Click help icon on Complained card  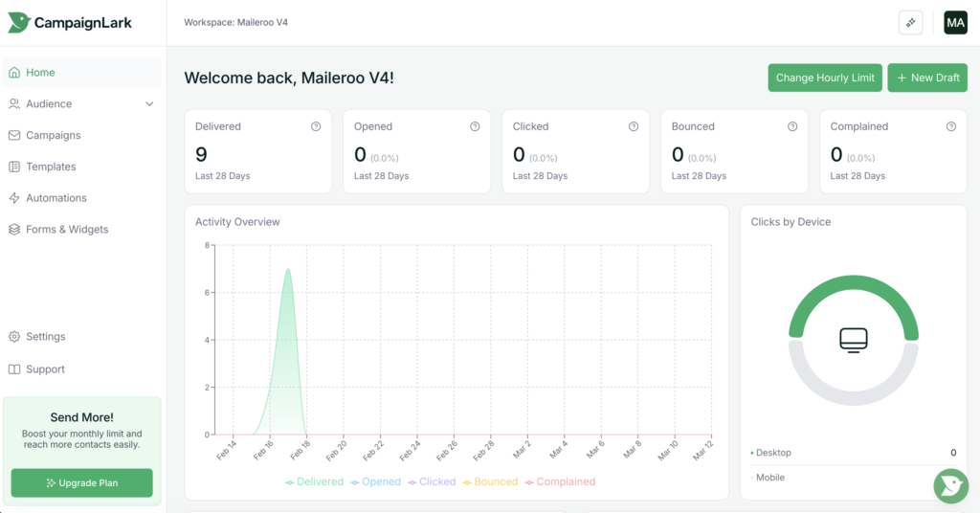951,126
